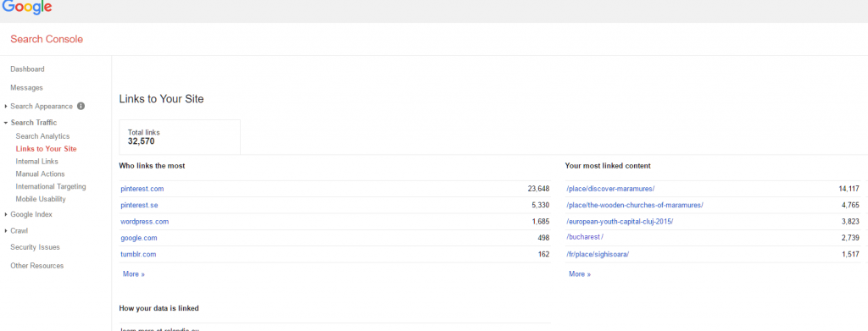Open the /fr/place/sighisoara/ link

point(598,254)
